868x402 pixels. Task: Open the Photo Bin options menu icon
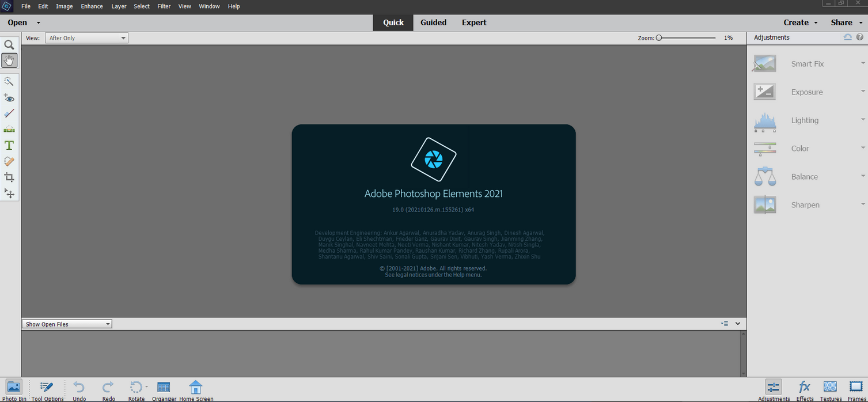(x=725, y=324)
